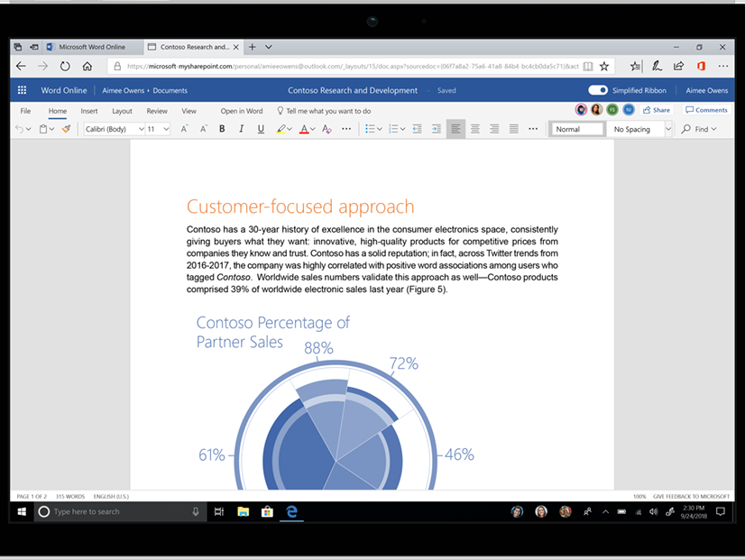Toggle Bold formatting
This screenshot has height=560, width=745.
click(x=222, y=129)
